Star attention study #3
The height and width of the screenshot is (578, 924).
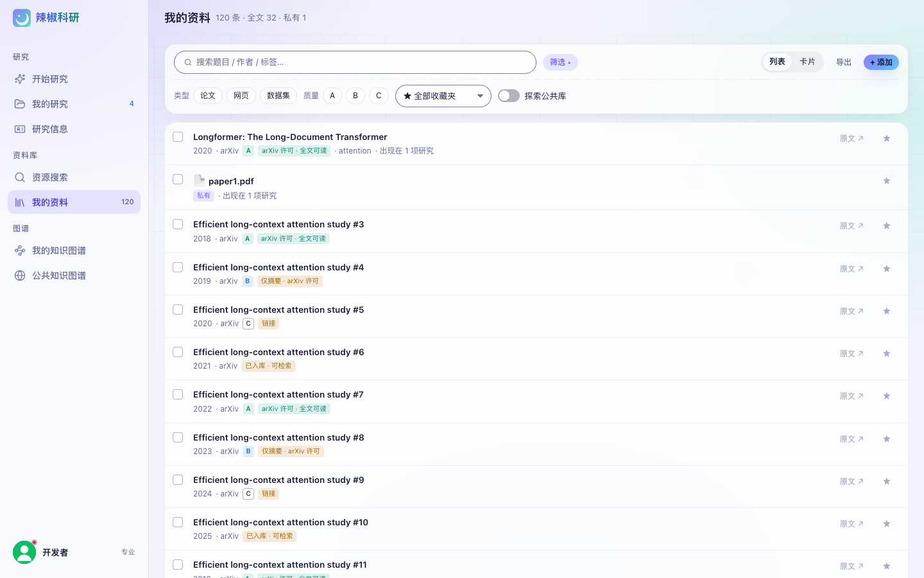pyautogui.click(x=887, y=226)
